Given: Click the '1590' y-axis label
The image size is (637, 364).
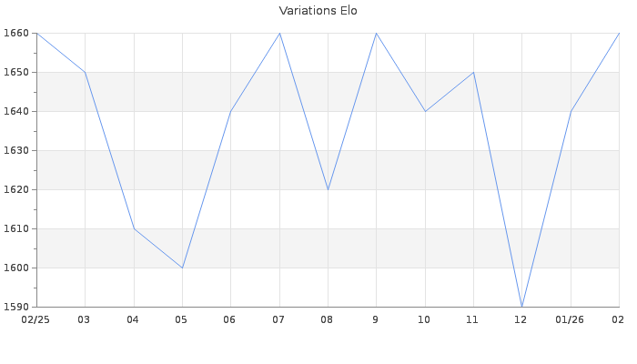Looking at the screenshot, I should tap(18, 307).
